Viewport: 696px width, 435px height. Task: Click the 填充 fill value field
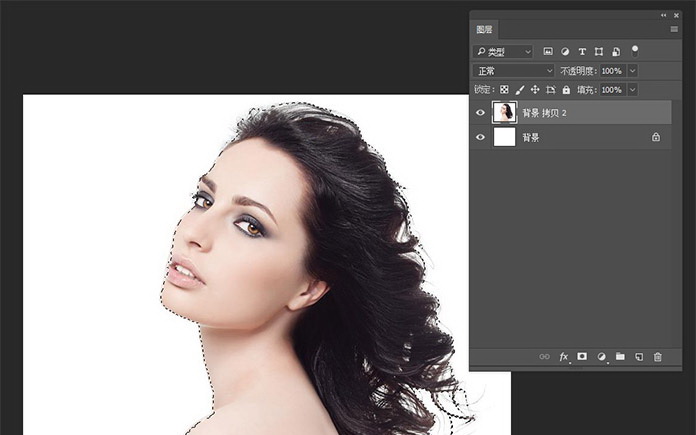pos(613,90)
